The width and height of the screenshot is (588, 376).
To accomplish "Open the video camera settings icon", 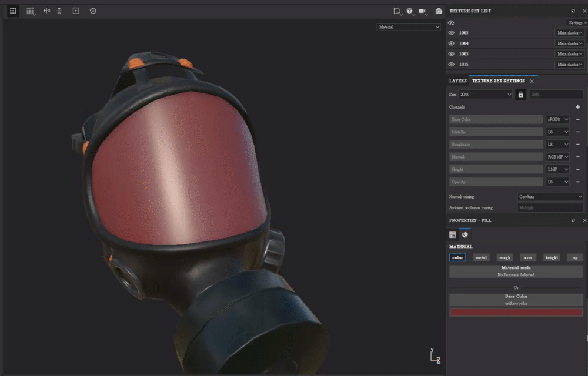I will (x=423, y=11).
